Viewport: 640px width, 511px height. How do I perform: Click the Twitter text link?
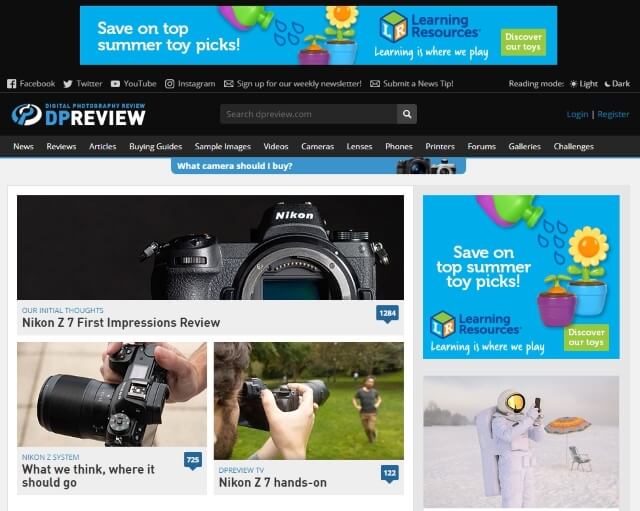pos(89,84)
